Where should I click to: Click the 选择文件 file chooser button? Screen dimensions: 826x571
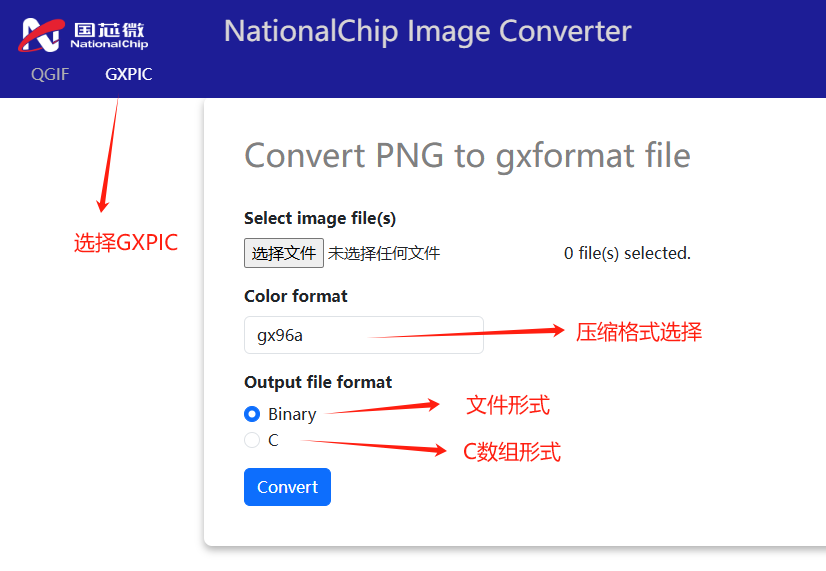[284, 253]
